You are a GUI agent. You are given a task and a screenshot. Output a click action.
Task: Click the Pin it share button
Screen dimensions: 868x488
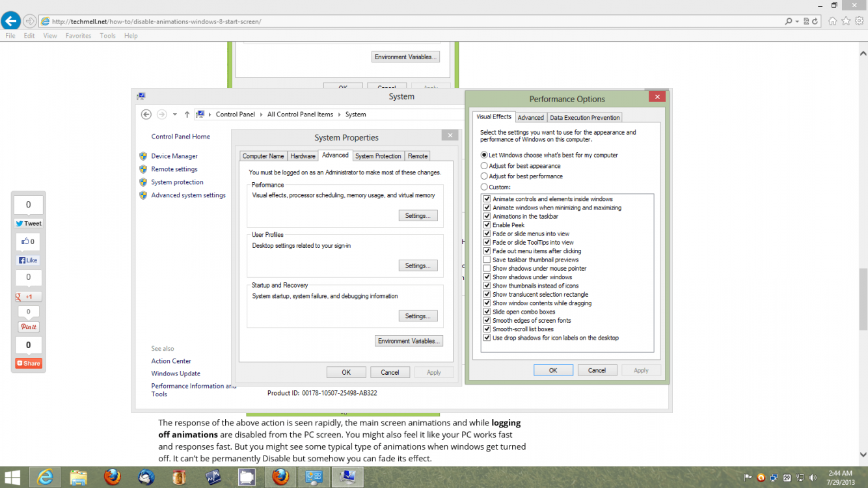tap(29, 327)
